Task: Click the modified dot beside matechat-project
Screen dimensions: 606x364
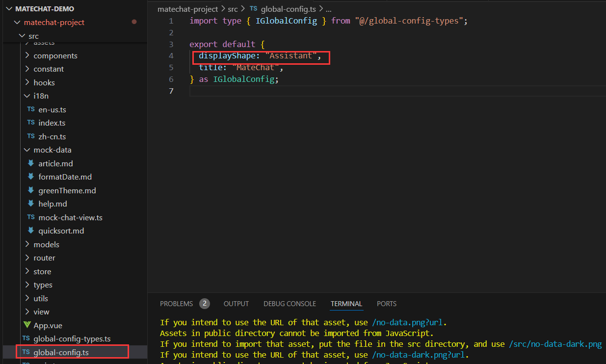Action: (x=134, y=23)
